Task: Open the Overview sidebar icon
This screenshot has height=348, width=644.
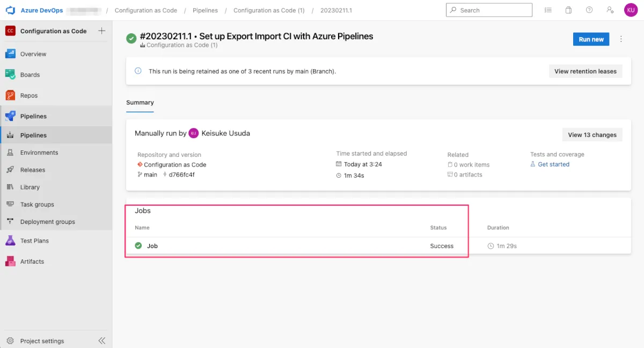Action: 10,54
